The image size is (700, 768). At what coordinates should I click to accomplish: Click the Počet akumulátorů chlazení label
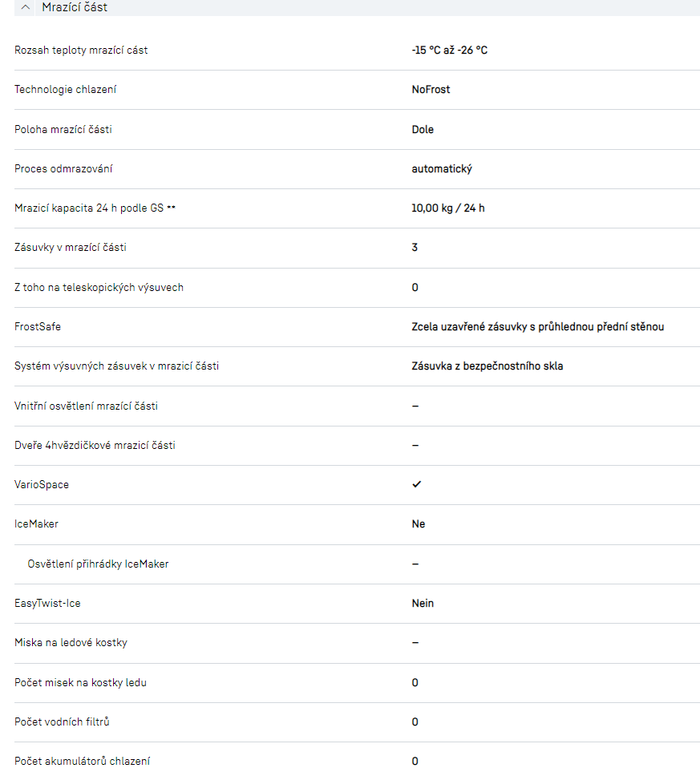pos(82,761)
